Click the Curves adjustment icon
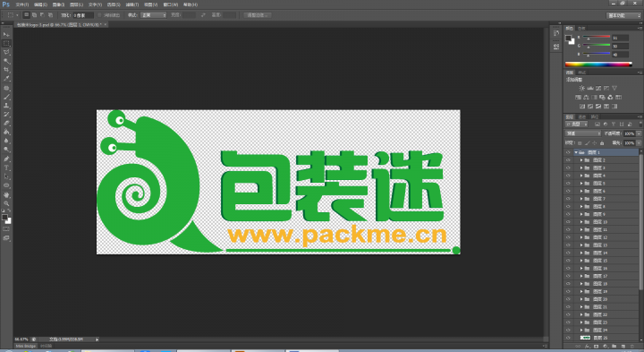Screen dimensions: 644x352 tap(598, 88)
